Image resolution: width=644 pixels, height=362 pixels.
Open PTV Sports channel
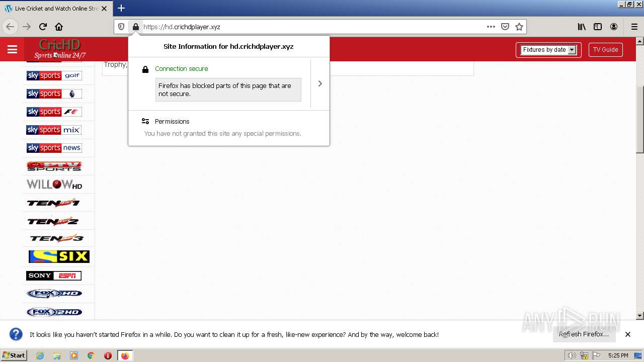tap(54, 166)
